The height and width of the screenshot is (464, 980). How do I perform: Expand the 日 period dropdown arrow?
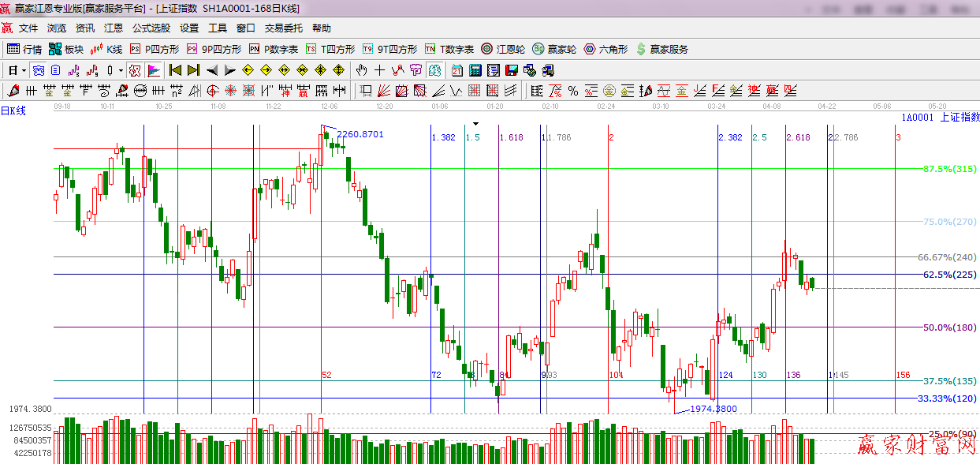click(x=24, y=70)
